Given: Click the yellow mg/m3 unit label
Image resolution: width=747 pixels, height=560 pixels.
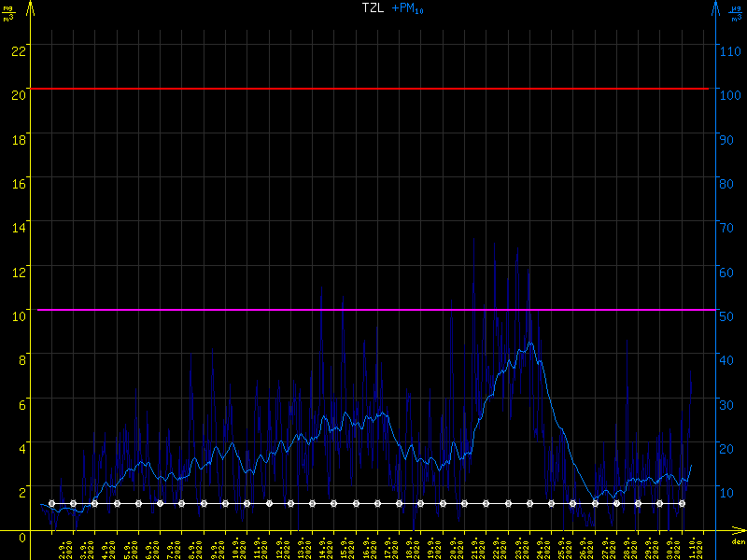Looking at the screenshot, I should pos(7,11).
